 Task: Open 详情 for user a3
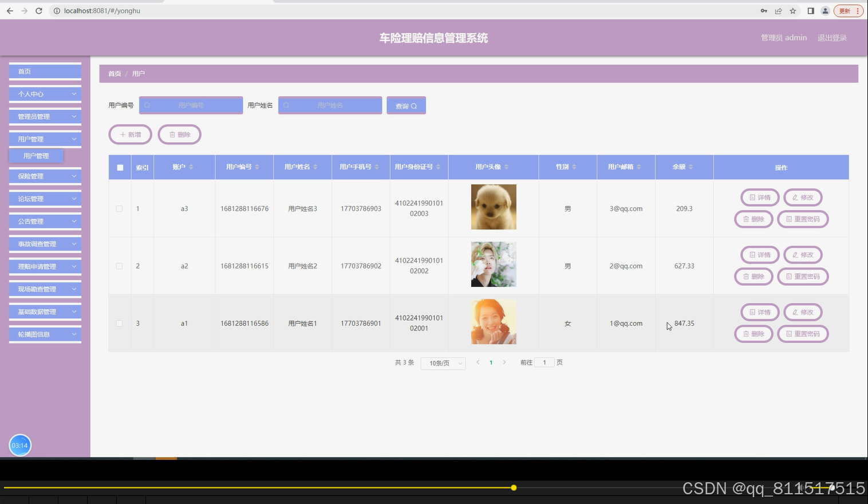[760, 198]
